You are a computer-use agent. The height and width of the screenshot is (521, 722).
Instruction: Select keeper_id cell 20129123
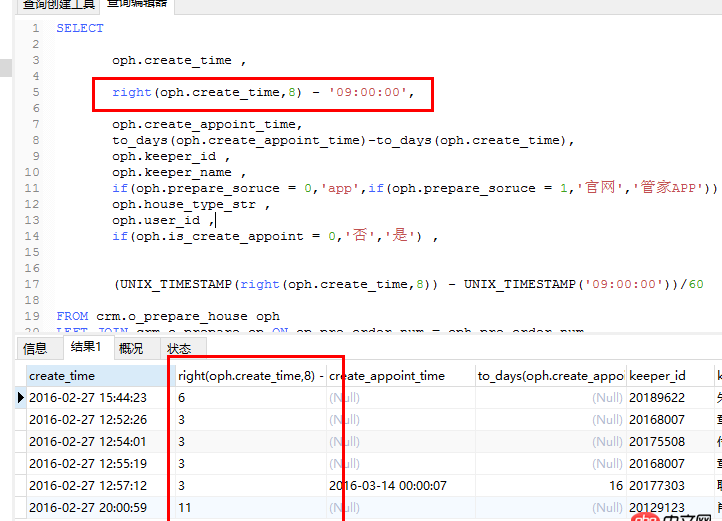670,508
